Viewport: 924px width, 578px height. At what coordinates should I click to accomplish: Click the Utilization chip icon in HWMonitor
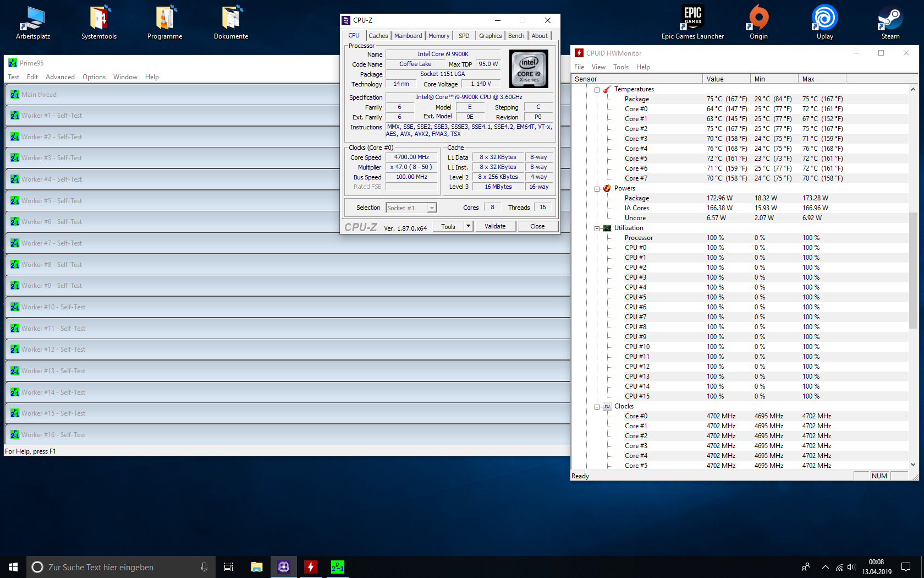pyautogui.click(x=607, y=228)
